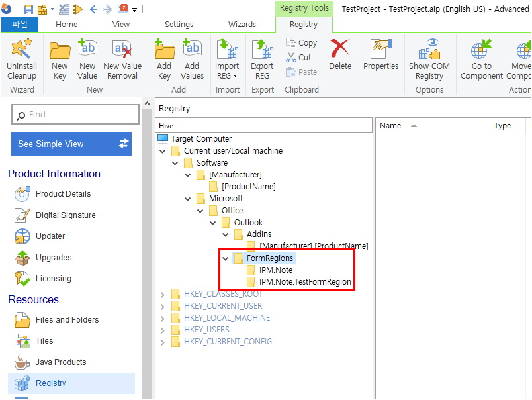The height and width of the screenshot is (400, 532).
Task: Switch to See Simple View
Action: tap(71, 144)
